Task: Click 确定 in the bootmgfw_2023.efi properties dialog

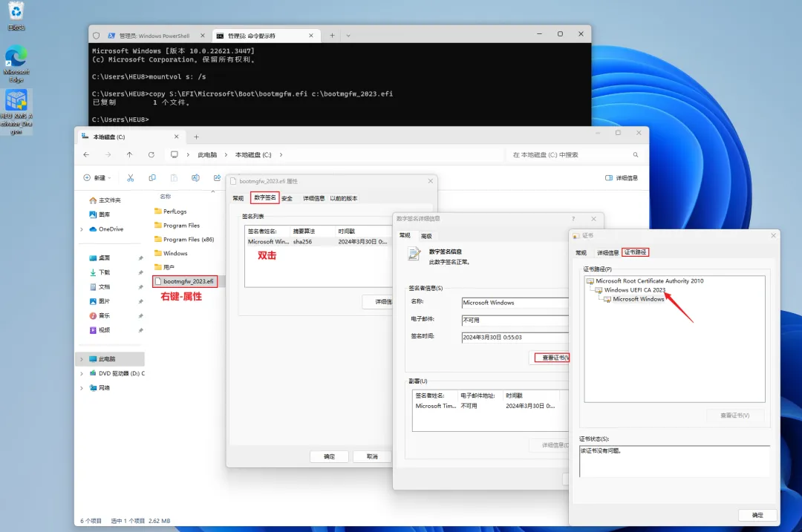Action: (x=330, y=456)
